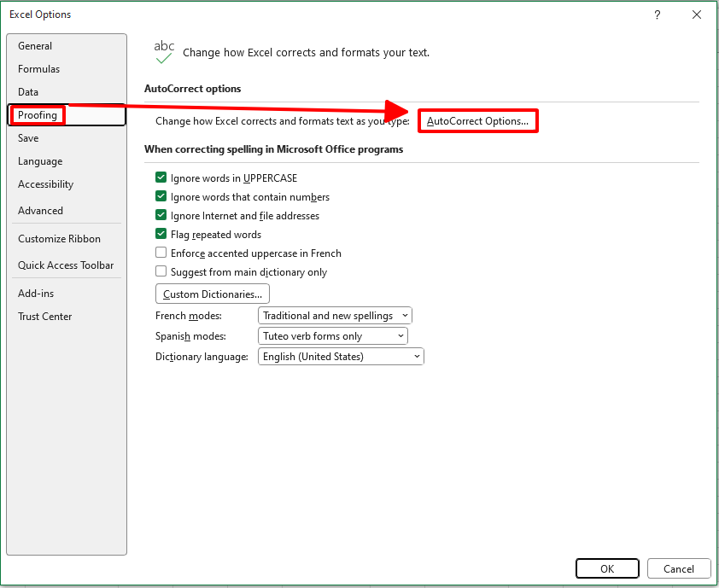Image resolution: width=719 pixels, height=588 pixels.
Task: Click the 'Change how Excel corrects and formats your text' description
Action: 306,53
